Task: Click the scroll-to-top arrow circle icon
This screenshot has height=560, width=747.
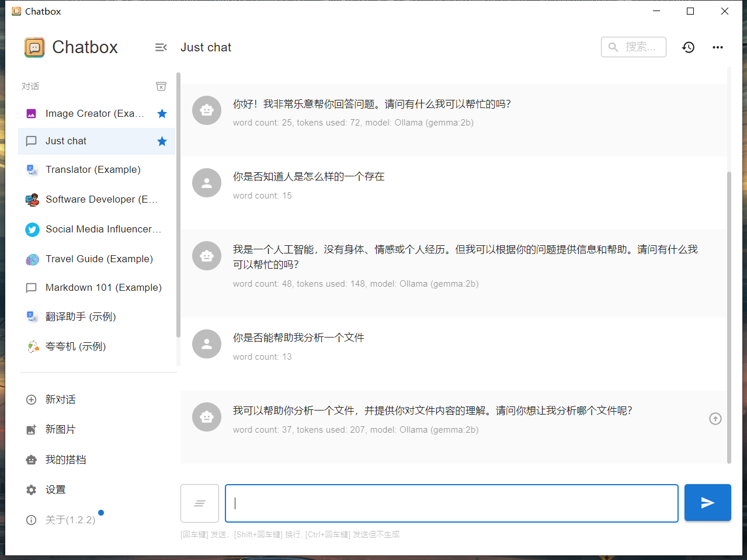Action: (715, 419)
